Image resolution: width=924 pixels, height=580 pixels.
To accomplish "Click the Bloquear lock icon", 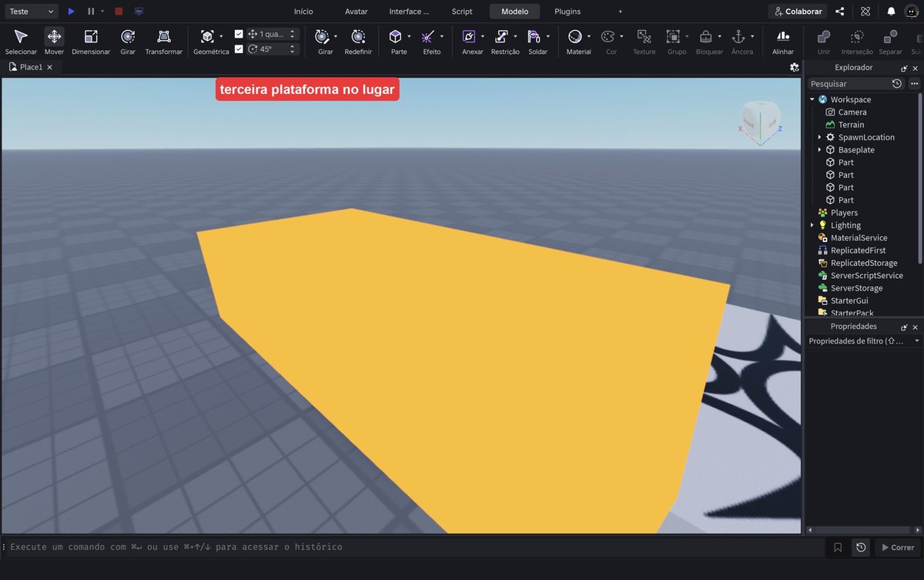I will (705, 36).
